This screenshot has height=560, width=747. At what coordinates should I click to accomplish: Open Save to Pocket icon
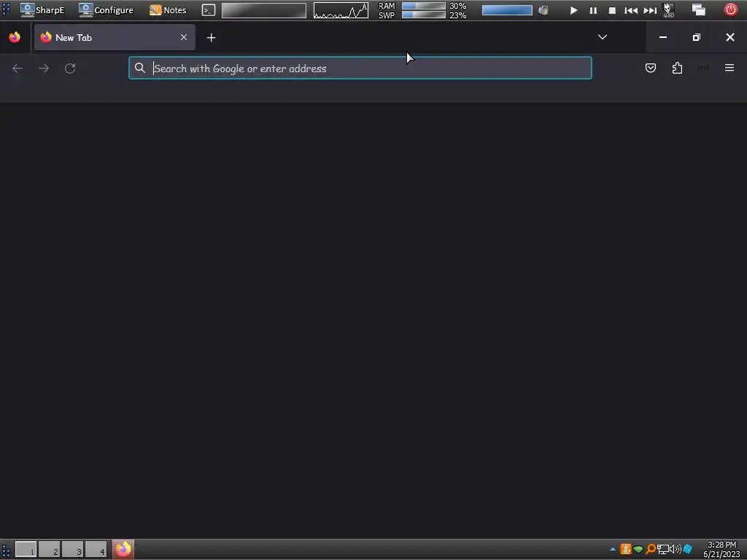pyautogui.click(x=650, y=68)
